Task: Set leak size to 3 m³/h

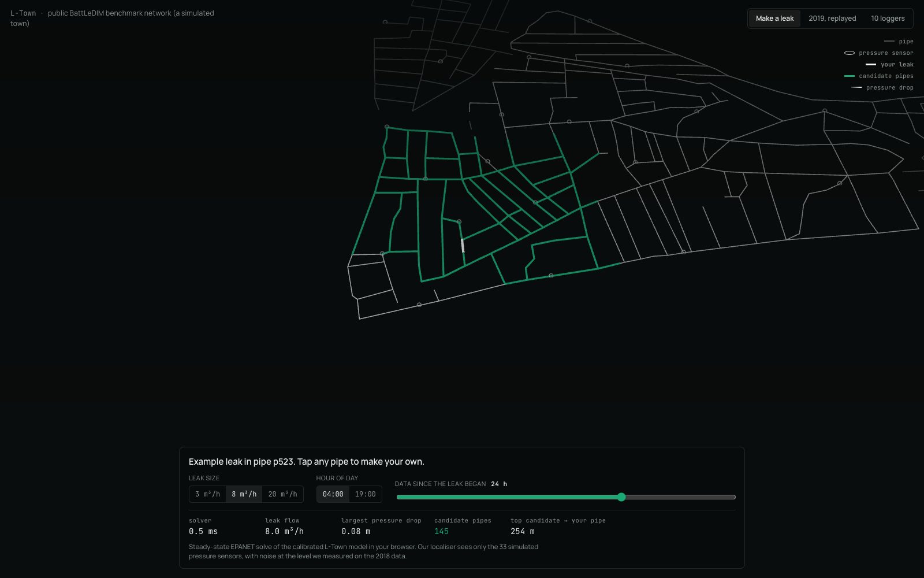Action: (x=207, y=494)
